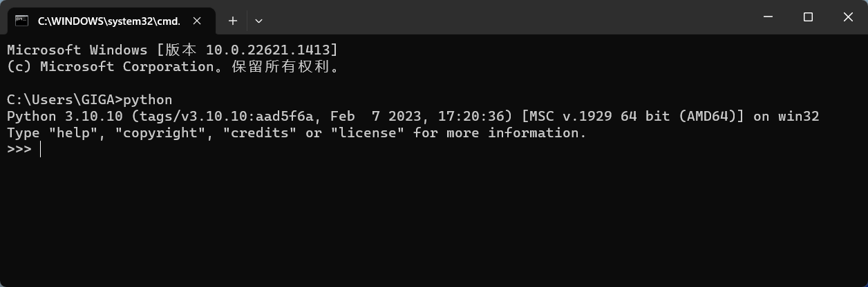
Task: Minimize the terminal window
Action: pyautogui.click(x=768, y=17)
